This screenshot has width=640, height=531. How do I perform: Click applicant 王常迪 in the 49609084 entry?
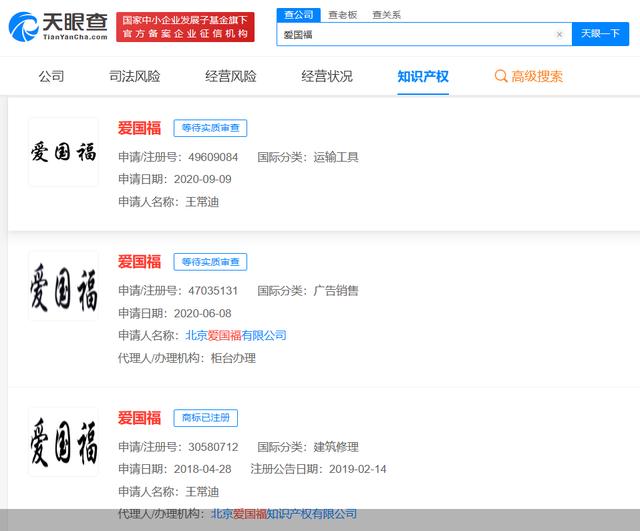(202, 202)
